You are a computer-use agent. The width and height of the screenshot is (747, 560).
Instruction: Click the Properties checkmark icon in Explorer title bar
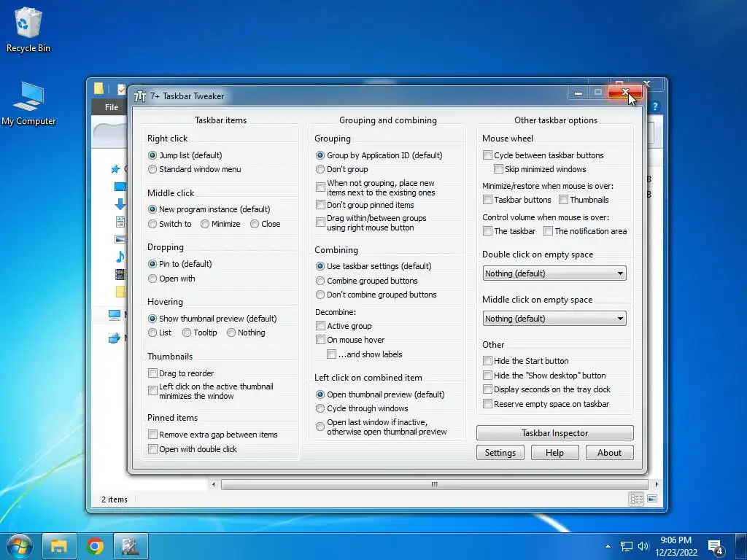pos(122,89)
